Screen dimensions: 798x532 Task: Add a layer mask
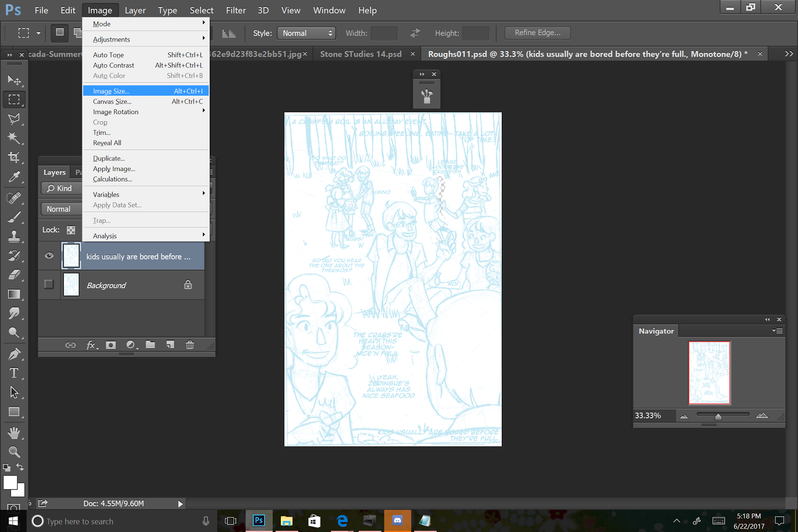click(x=111, y=345)
